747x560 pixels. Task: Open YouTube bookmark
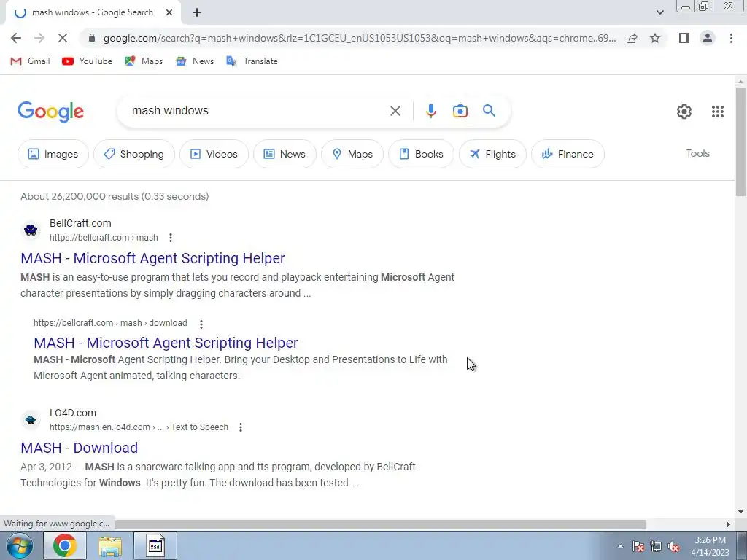coord(88,61)
